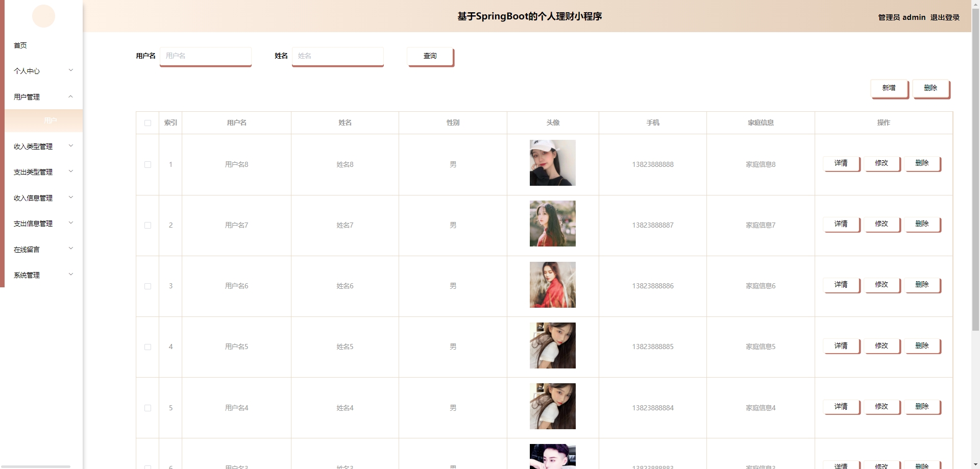Select checkbox for 用户名5 row

point(148,347)
